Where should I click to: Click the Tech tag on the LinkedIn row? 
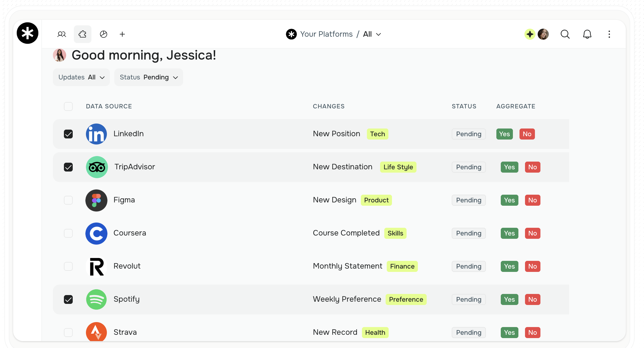[x=377, y=134]
